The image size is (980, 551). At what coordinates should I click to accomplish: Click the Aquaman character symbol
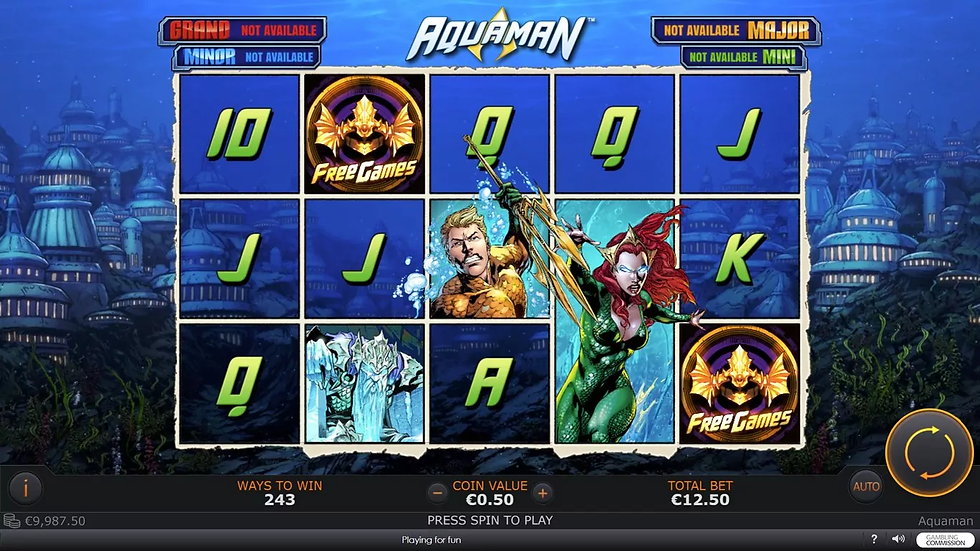tap(489, 259)
